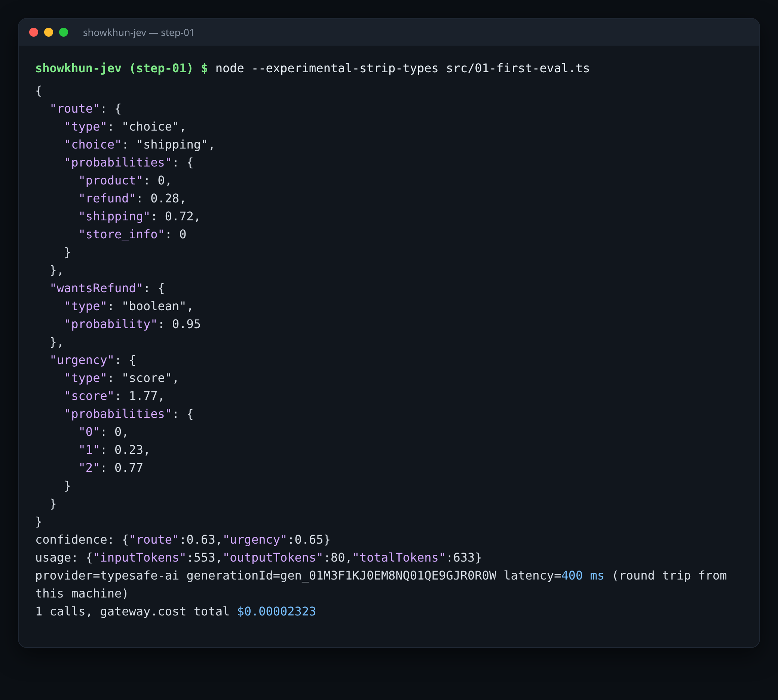Click the '"1": 0.23' probability line

pyautogui.click(x=114, y=450)
